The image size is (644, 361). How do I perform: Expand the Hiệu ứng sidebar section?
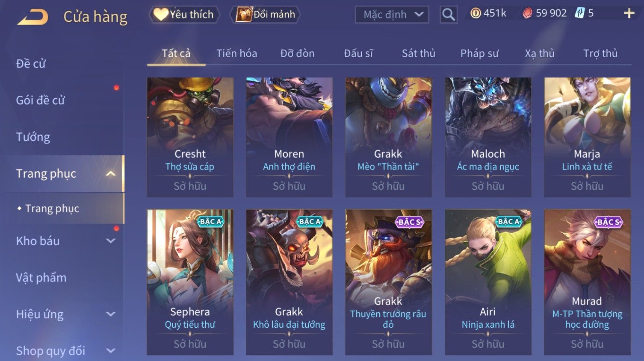[111, 314]
